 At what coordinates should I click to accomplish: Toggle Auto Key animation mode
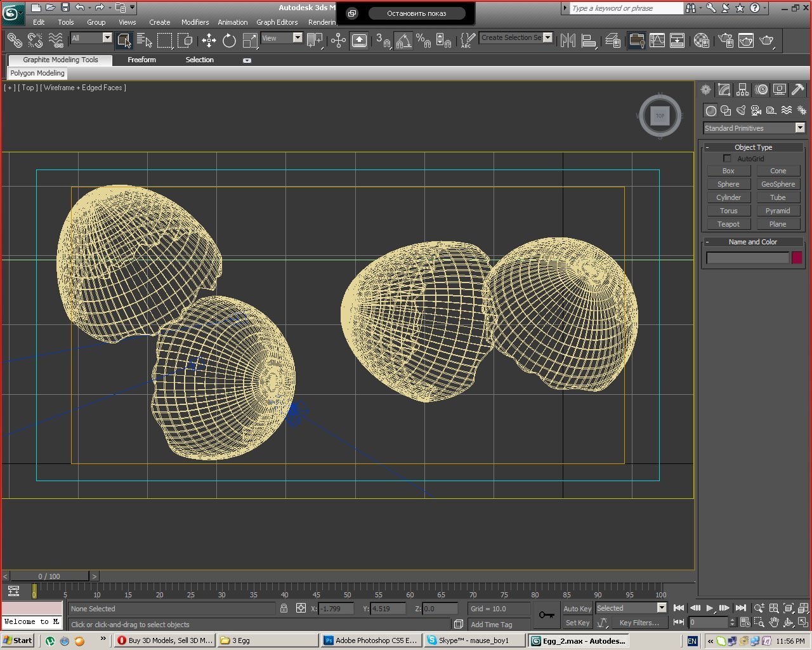(577, 608)
